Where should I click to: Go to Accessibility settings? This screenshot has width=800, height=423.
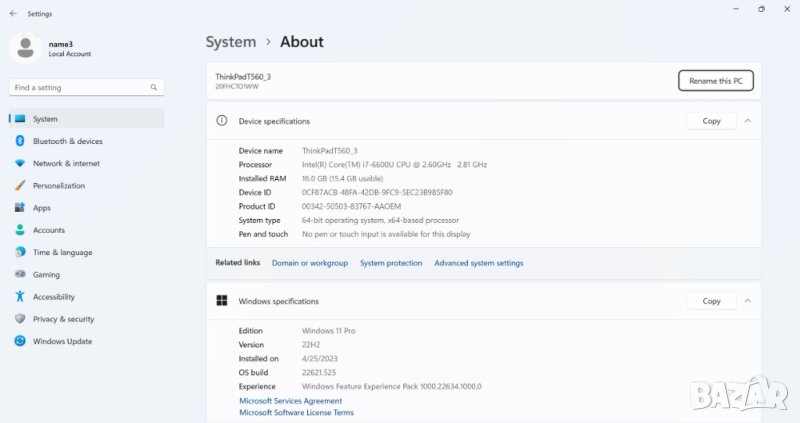click(53, 297)
